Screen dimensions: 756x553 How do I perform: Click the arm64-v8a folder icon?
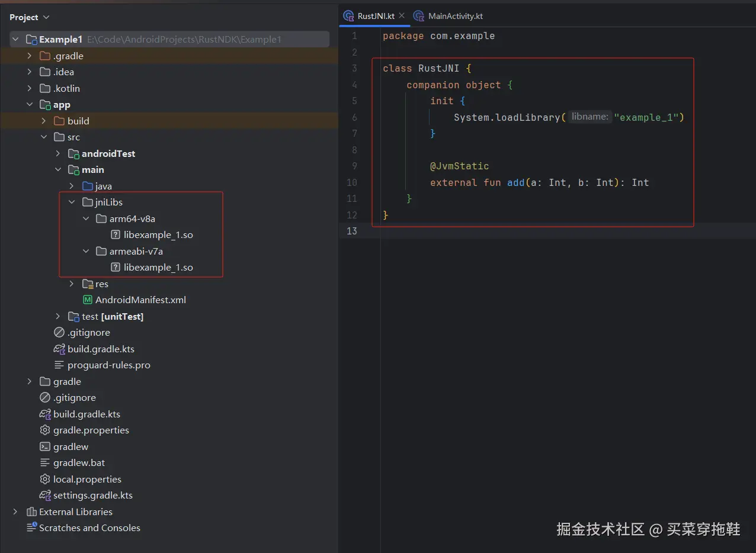(102, 218)
